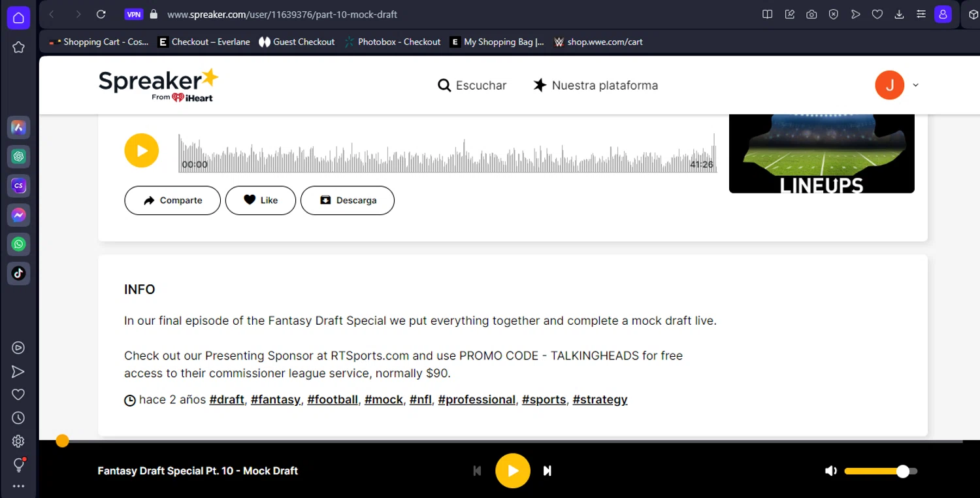980x498 pixels.
Task: Take a snapshot with camera icon
Action: tap(811, 14)
